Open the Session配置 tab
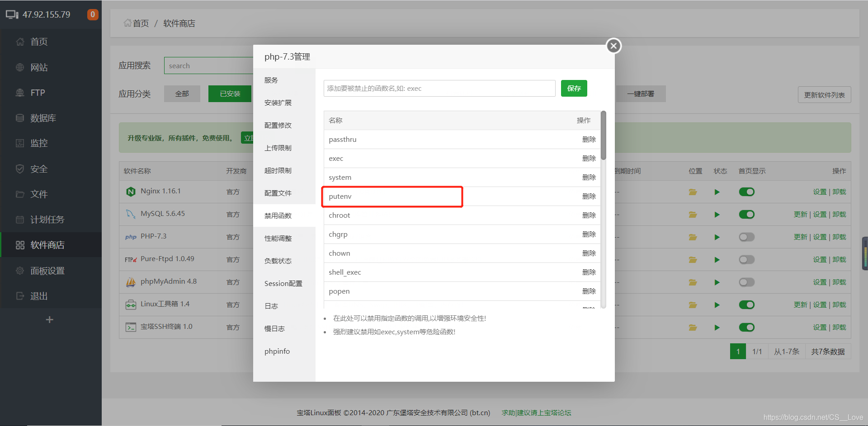Viewport: 868px width, 426px height. pos(284,283)
